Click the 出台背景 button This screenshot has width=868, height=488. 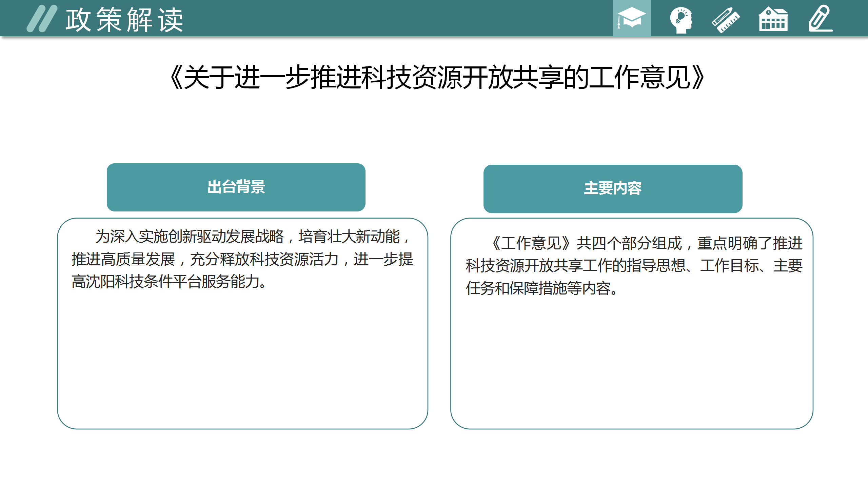point(236,187)
